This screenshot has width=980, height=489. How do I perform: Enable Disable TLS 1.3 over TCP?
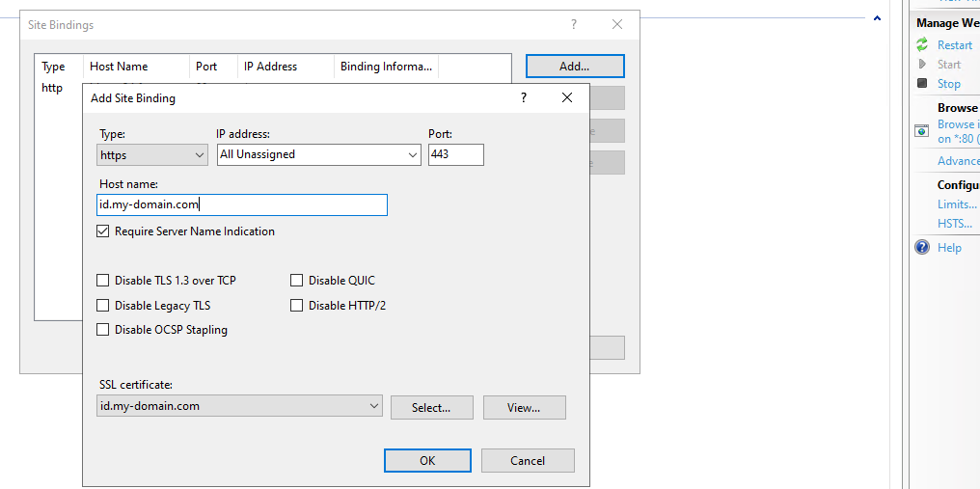coord(103,281)
